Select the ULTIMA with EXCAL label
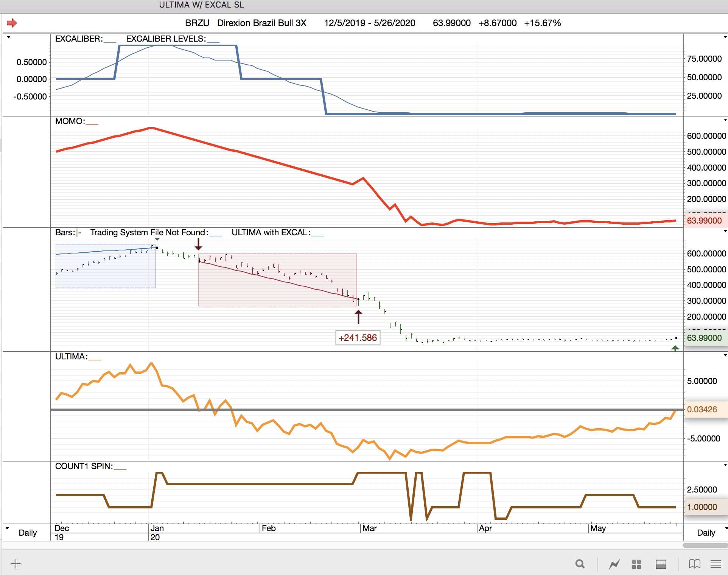This screenshot has height=575, width=728. point(271,232)
